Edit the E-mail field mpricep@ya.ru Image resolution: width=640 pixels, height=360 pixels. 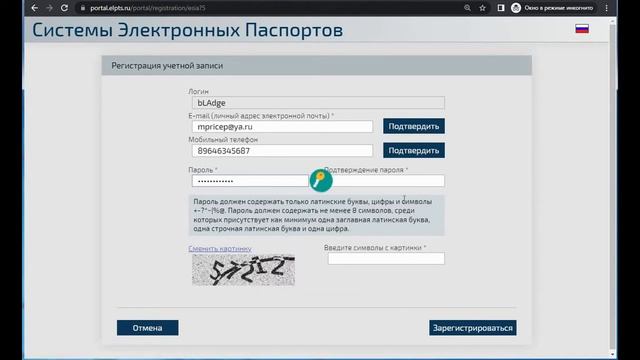[282, 127]
